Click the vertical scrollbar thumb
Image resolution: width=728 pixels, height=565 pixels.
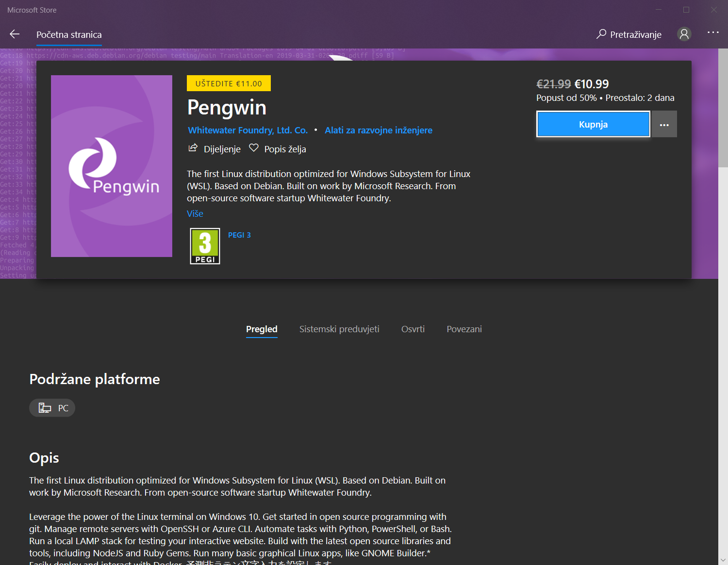click(x=723, y=108)
